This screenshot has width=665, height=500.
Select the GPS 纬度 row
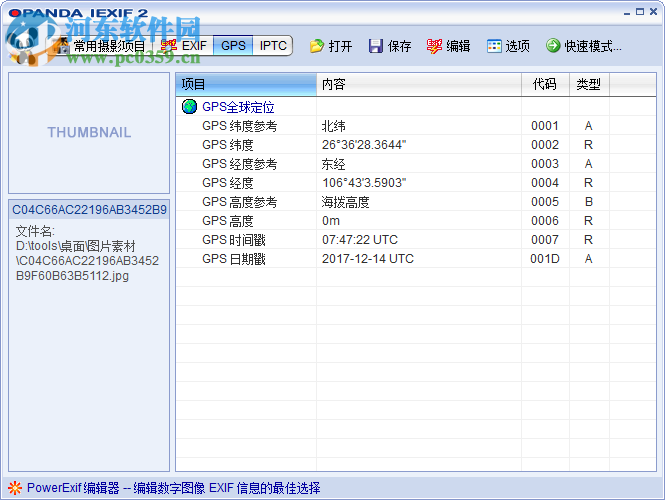(416, 145)
